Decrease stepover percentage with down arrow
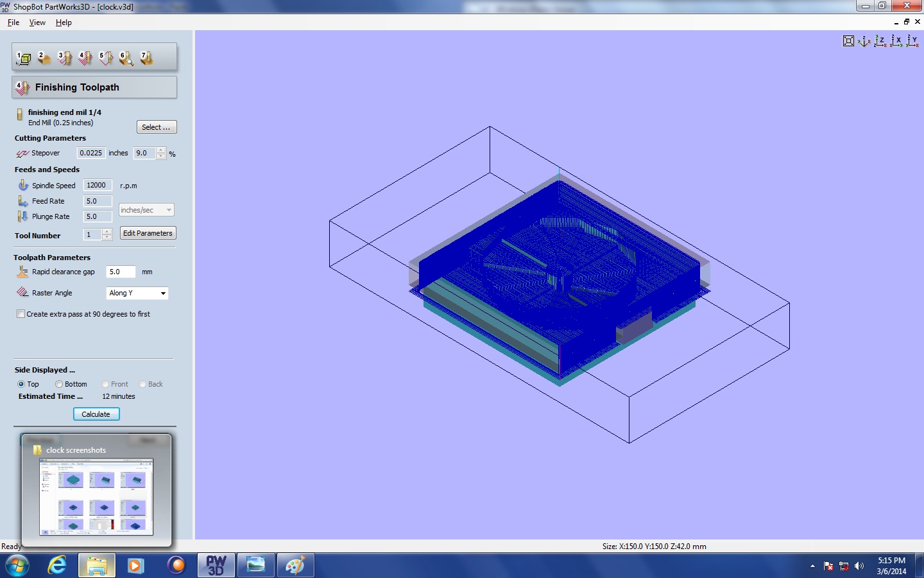The height and width of the screenshot is (578, 924). (161, 156)
